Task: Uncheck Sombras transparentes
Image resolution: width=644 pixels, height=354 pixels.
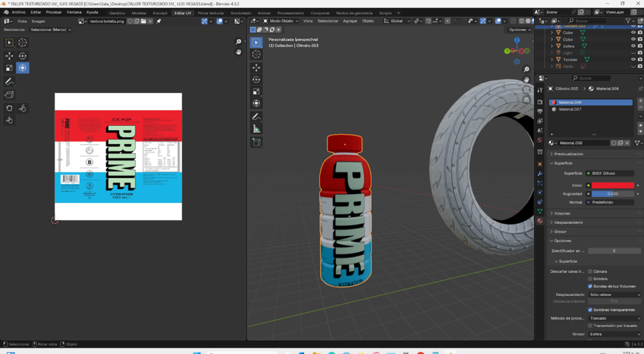Action: [x=590, y=310]
